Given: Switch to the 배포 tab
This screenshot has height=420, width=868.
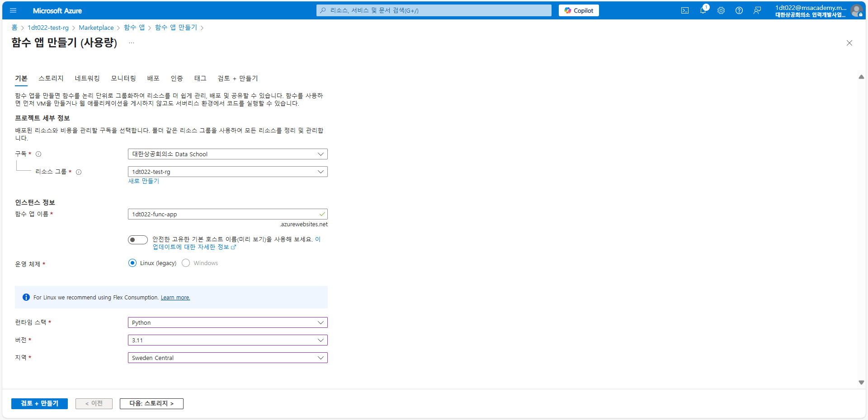Looking at the screenshot, I should [x=153, y=78].
